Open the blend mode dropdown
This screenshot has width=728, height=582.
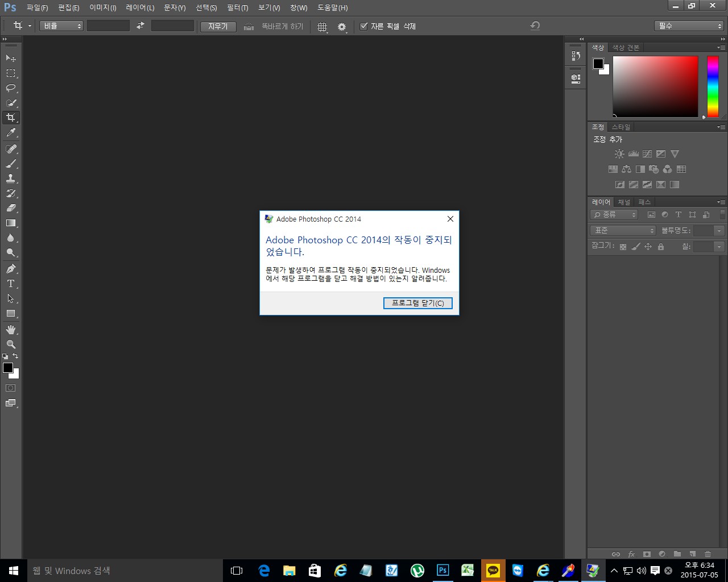coord(623,230)
